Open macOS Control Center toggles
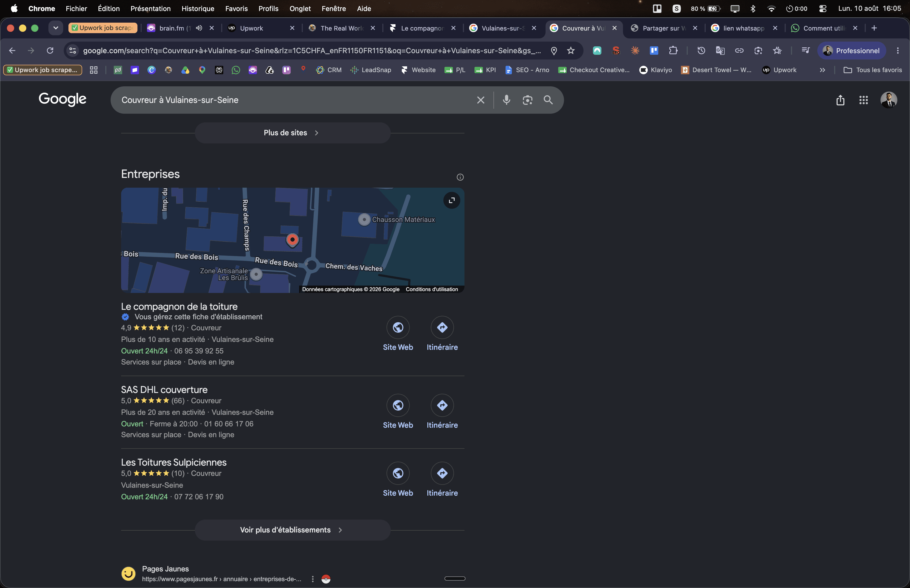Screen dimensions: 910x588 click(823, 8)
